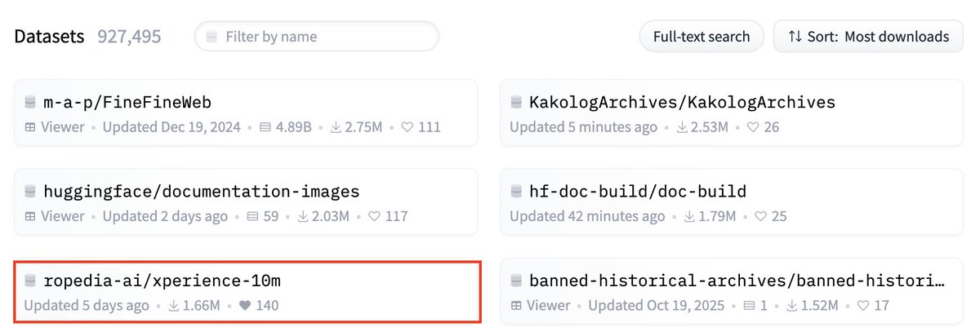The width and height of the screenshot is (980, 336).
Task: Open the banned-historical-archives dataset card
Action: (x=732, y=291)
